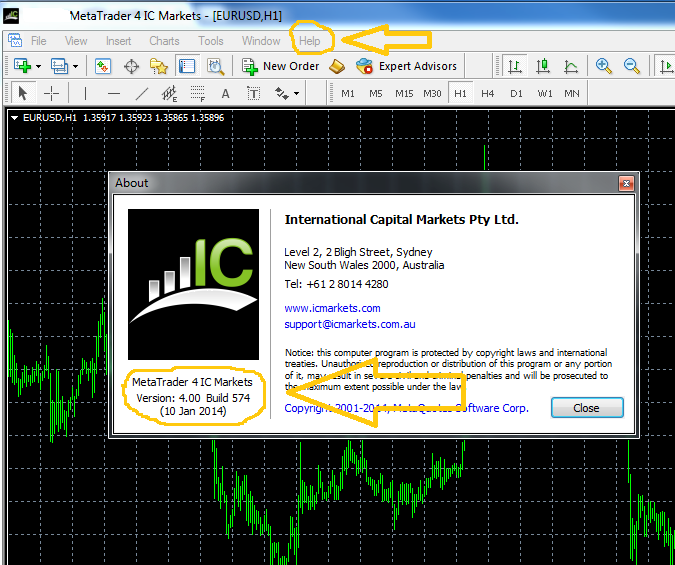
Task: Select the cursor arrow tool
Action: click(x=23, y=93)
